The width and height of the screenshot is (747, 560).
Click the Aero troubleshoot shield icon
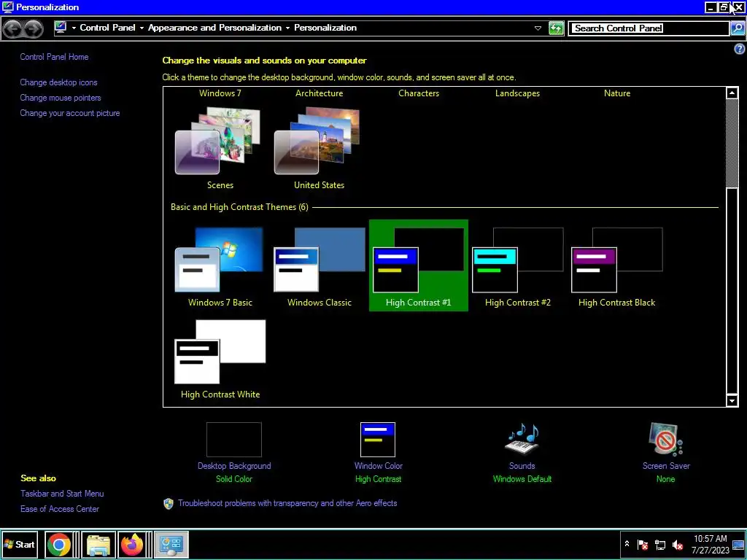coord(169,504)
